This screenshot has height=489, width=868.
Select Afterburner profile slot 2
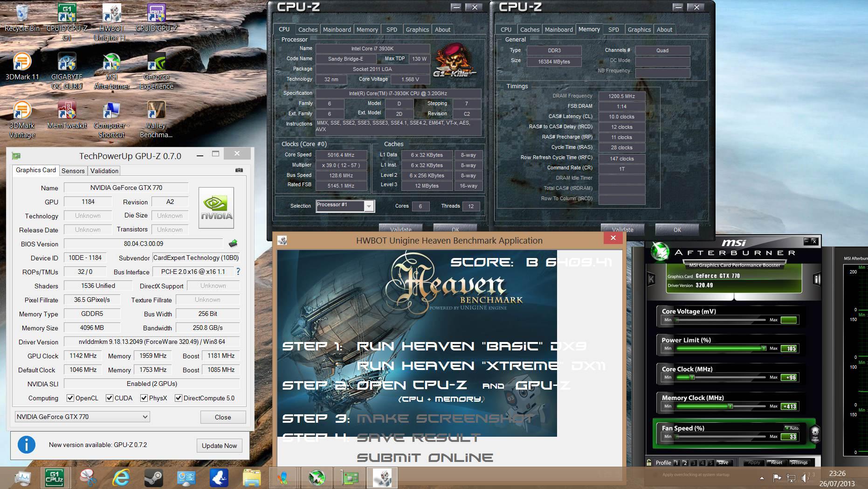click(x=685, y=463)
